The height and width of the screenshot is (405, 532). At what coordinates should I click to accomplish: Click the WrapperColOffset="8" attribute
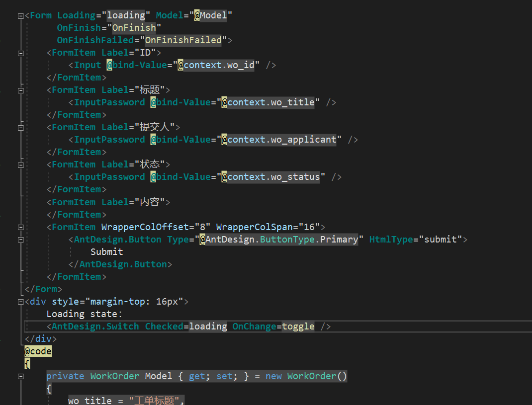coord(156,227)
